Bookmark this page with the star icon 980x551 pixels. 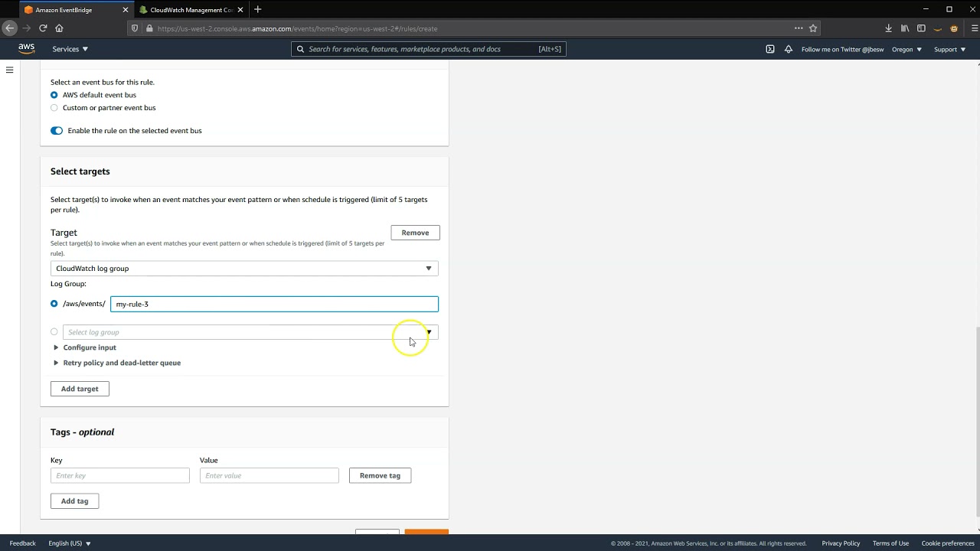[813, 28]
